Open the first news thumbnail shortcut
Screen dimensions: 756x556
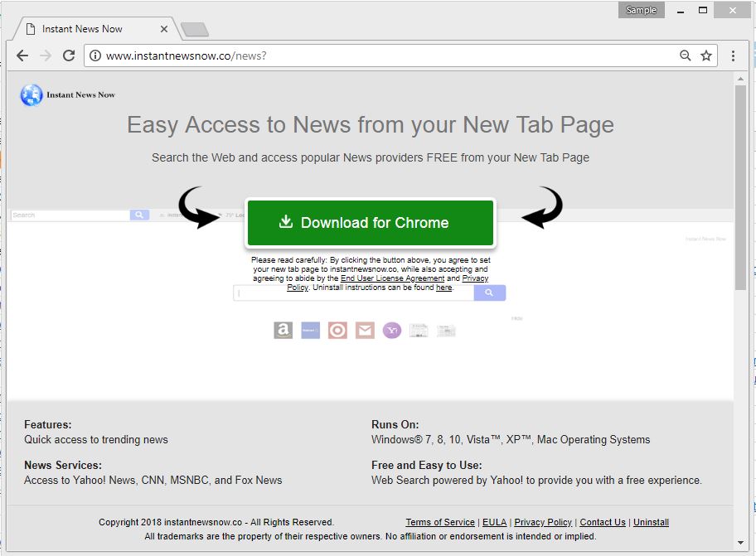click(x=419, y=331)
